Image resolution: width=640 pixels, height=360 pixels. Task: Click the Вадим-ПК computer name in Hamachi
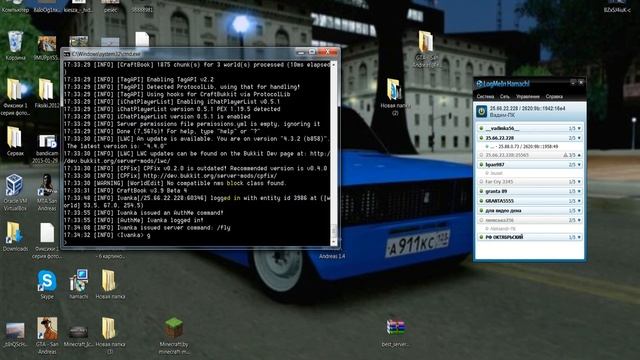pos(502,116)
